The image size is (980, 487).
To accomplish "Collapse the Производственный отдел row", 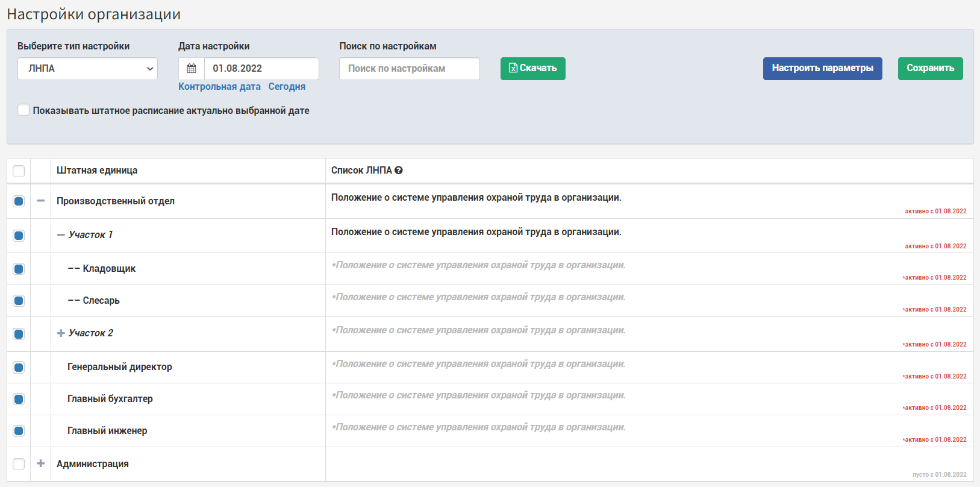I will (x=41, y=201).
